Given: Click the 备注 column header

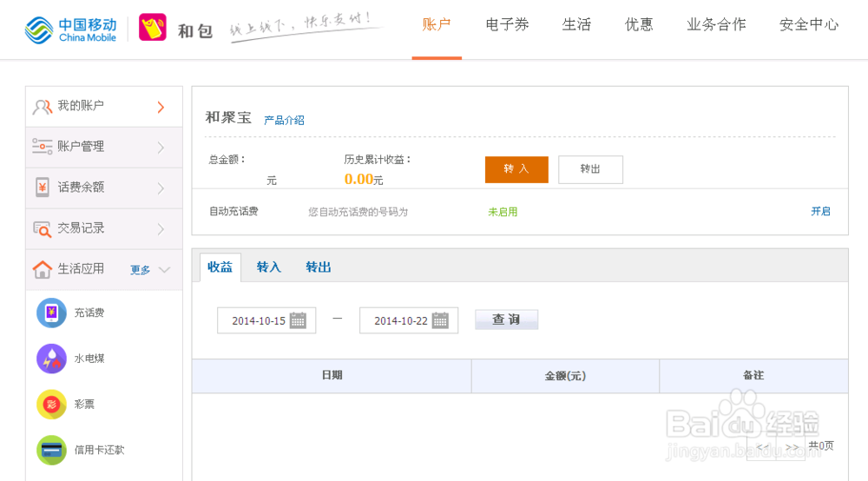Looking at the screenshot, I should tap(753, 375).
